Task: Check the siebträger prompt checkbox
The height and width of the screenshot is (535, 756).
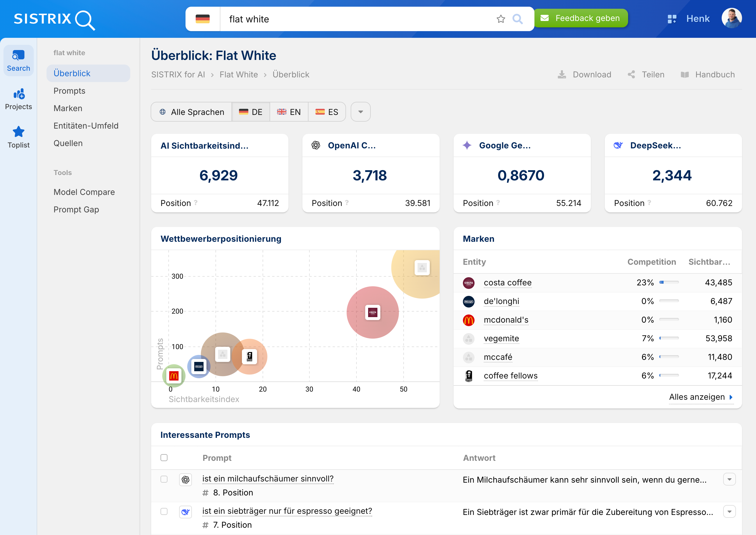Action: [164, 511]
